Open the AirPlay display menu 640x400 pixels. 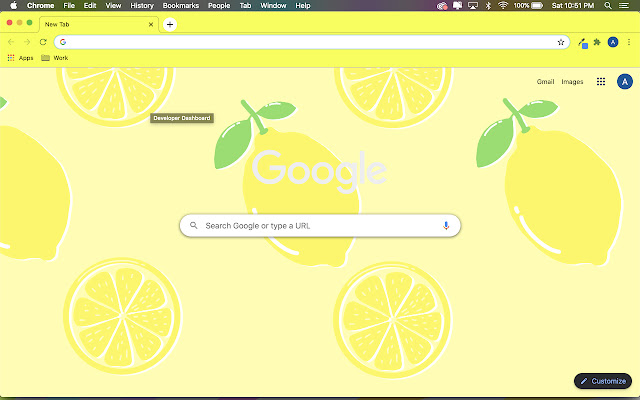point(473,5)
